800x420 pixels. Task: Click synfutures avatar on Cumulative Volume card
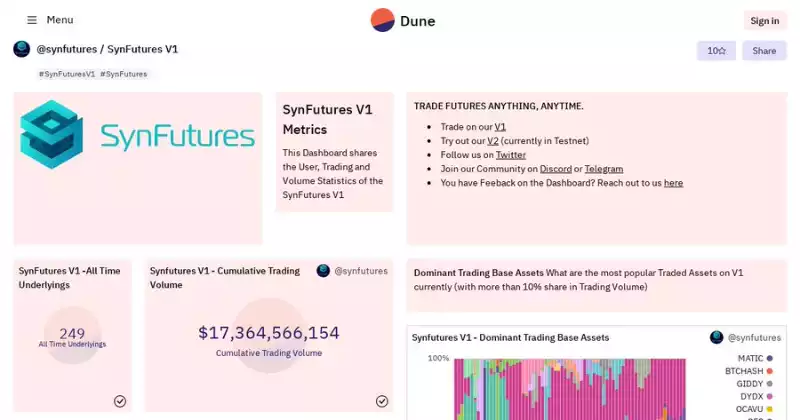point(323,271)
